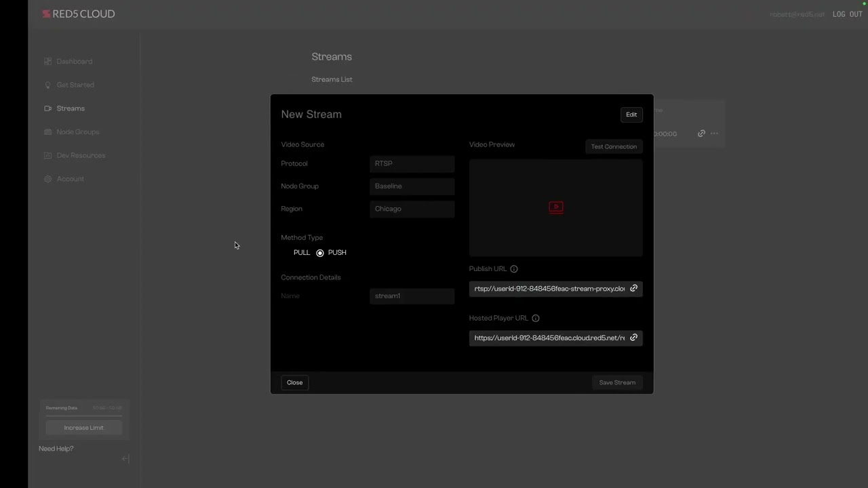Click the Close button in the dialog
This screenshot has height=488, width=868.
click(x=294, y=382)
